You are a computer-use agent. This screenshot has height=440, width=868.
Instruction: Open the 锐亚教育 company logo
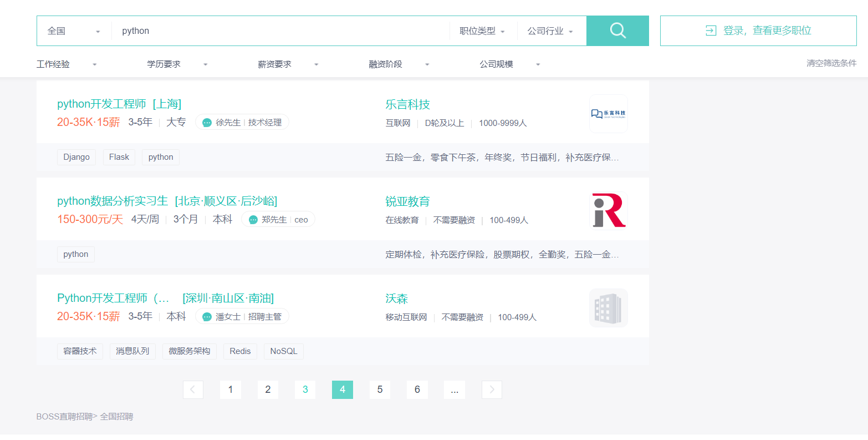[608, 211]
